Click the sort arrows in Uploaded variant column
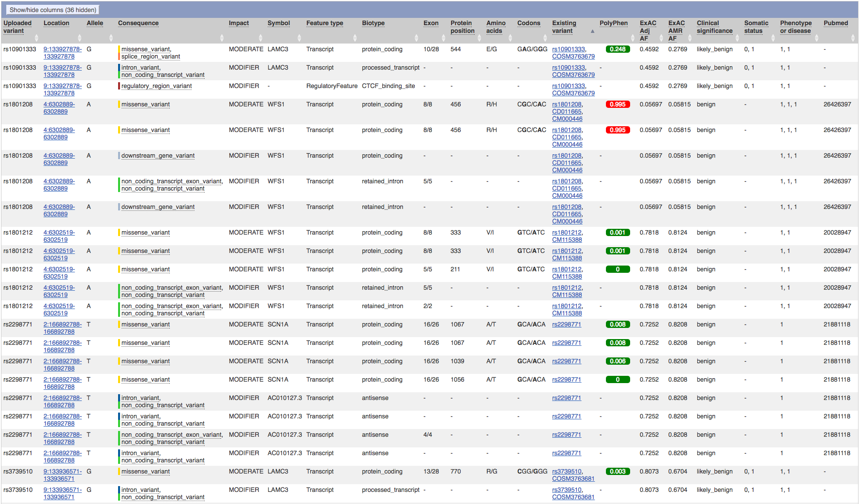 [37, 38]
